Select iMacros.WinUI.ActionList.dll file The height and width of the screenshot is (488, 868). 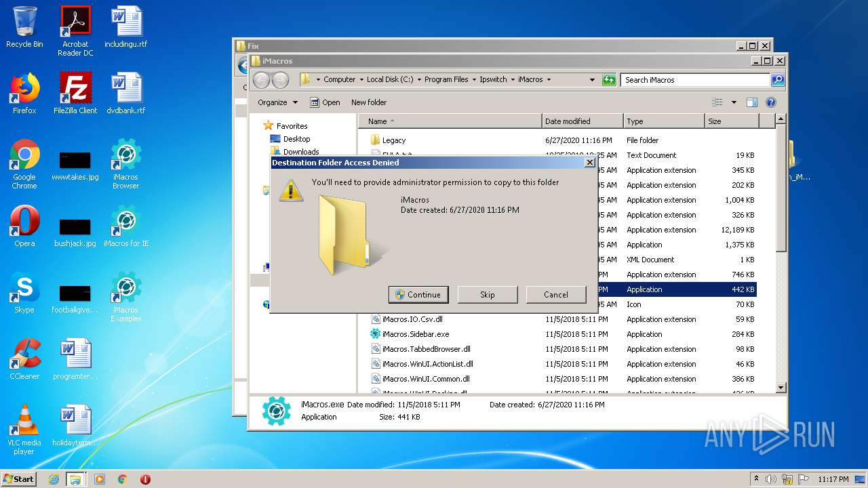[562, 364]
